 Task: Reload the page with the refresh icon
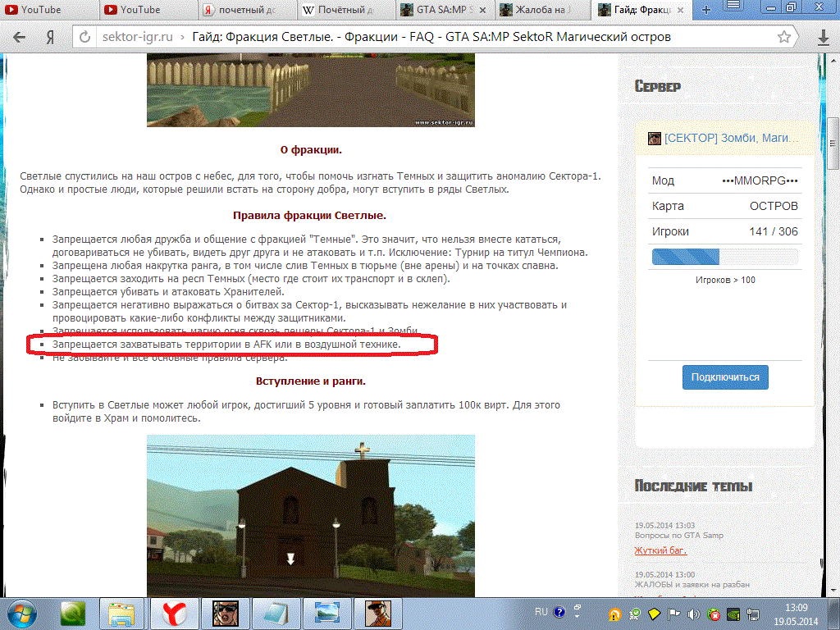84,37
